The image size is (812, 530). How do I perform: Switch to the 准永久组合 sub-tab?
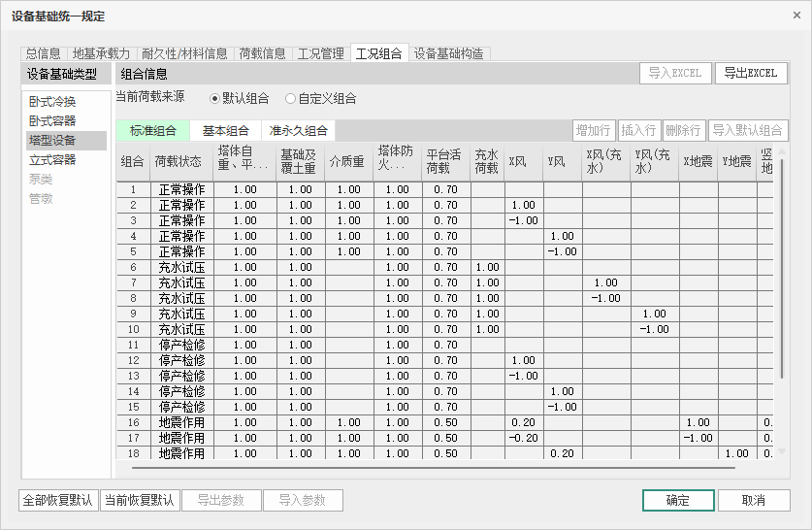click(x=298, y=130)
